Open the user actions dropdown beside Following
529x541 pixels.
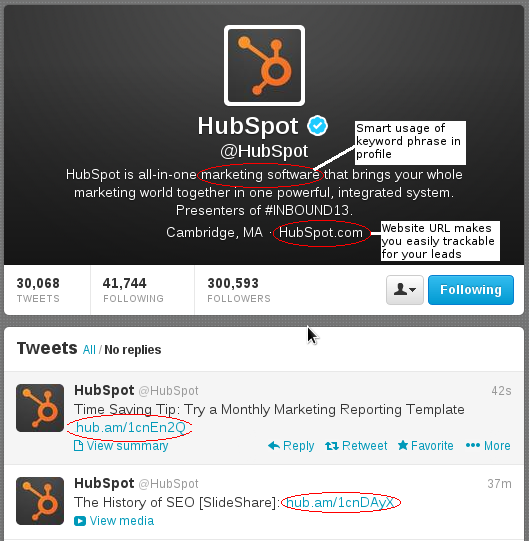point(405,290)
